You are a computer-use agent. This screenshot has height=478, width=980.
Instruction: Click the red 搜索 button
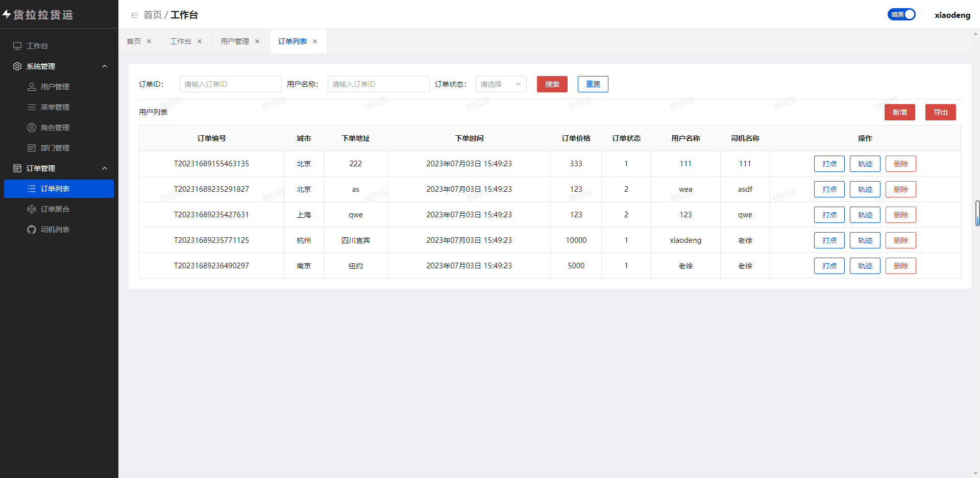552,84
